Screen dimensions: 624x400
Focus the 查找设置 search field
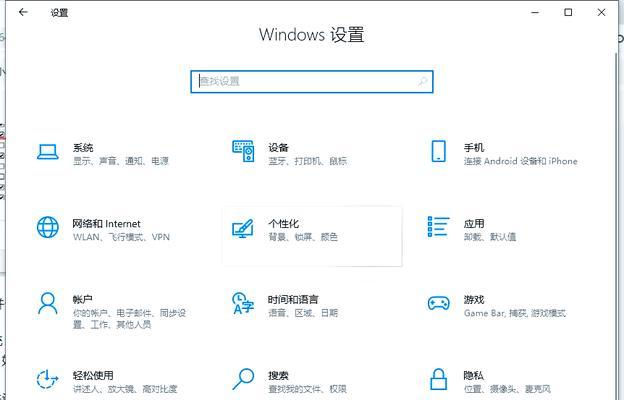point(312,82)
